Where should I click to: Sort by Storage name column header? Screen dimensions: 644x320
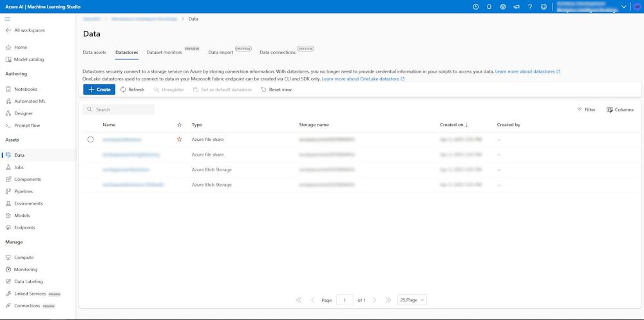(x=314, y=124)
